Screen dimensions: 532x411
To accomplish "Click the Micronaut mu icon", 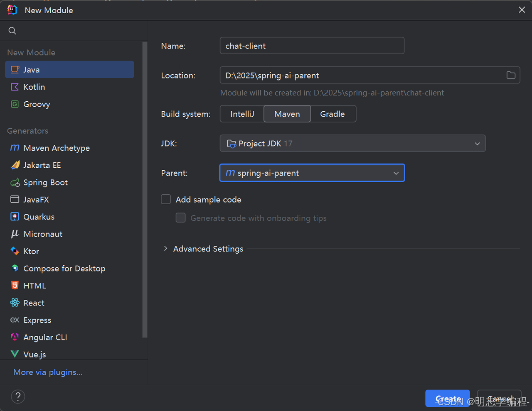I will click(15, 234).
